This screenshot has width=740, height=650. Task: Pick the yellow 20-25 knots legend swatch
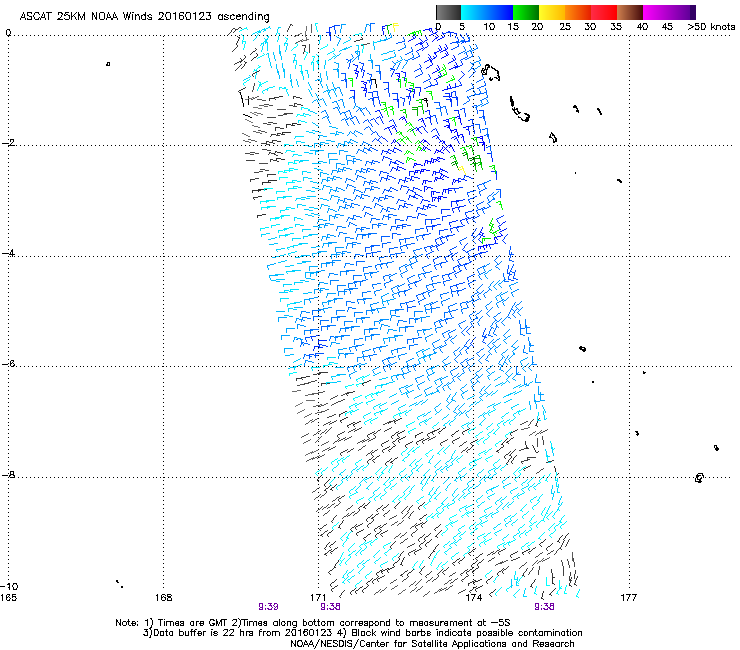tap(552, 12)
